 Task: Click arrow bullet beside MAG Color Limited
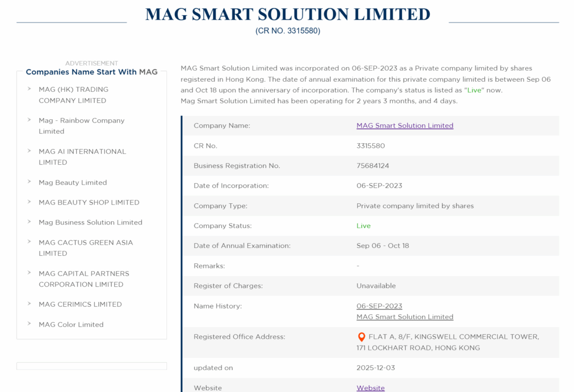(29, 324)
